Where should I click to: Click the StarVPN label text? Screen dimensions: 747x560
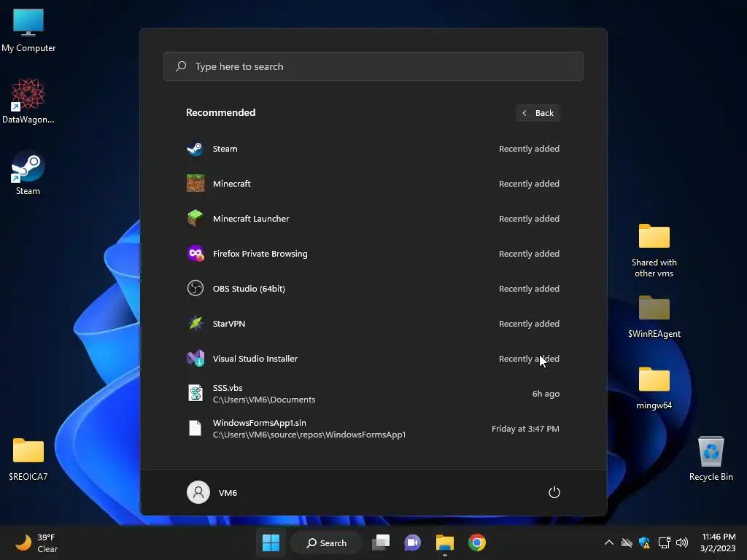coord(229,323)
